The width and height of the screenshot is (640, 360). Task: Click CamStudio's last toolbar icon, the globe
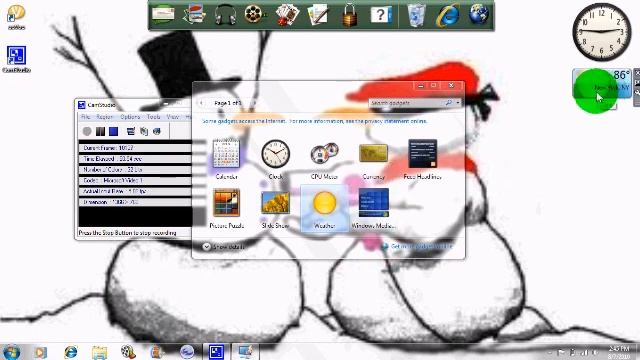(x=157, y=131)
